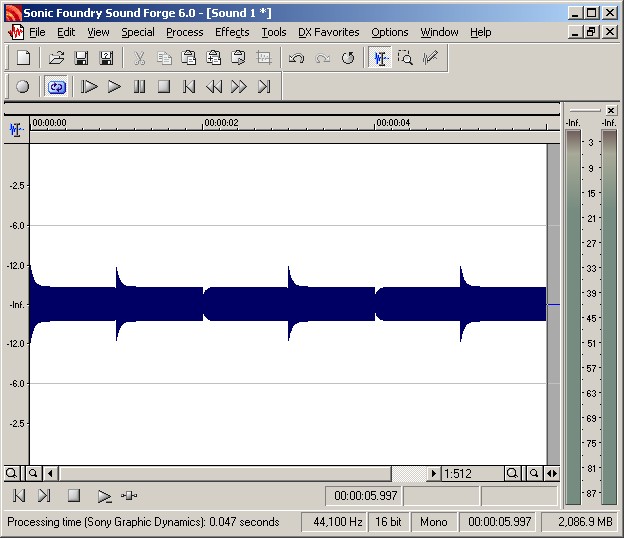
Task: Click the horizontal scrollbar track
Action: click(x=409, y=474)
